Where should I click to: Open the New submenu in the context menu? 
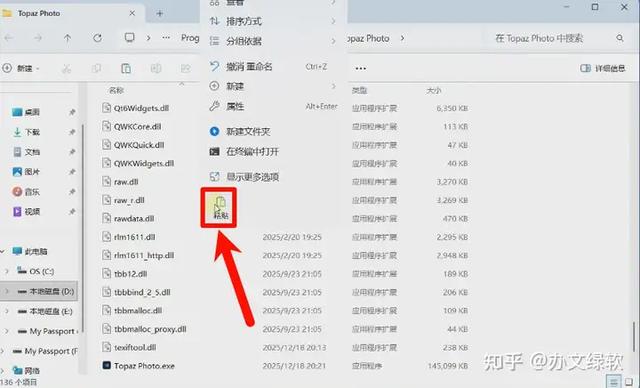(273, 86)
